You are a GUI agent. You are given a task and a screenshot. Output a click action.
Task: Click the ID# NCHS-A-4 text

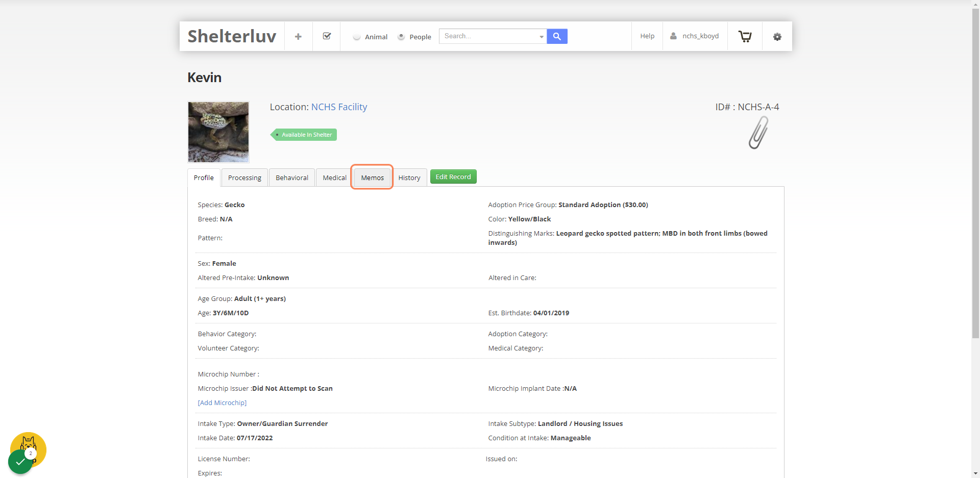pos(747,107)
